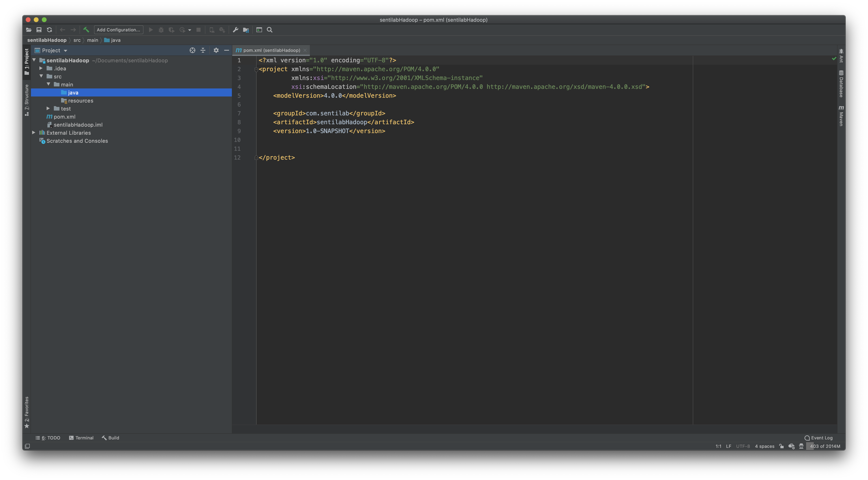This screenshot has height=480, width=868.
Task: Click the Build Project hammer icon
Action: tap(86, 30)
